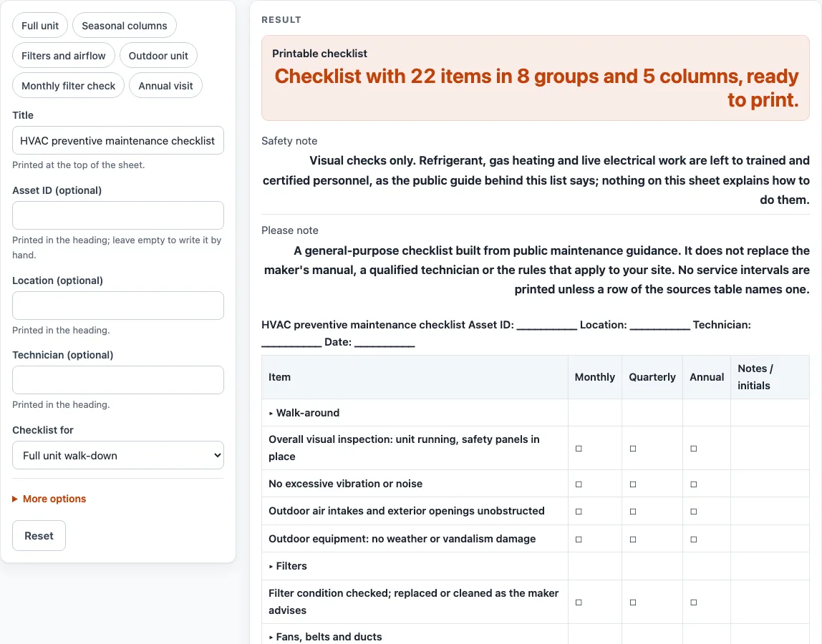Check Quarterly box for vibration or noise row

click(x=633, y=484)
